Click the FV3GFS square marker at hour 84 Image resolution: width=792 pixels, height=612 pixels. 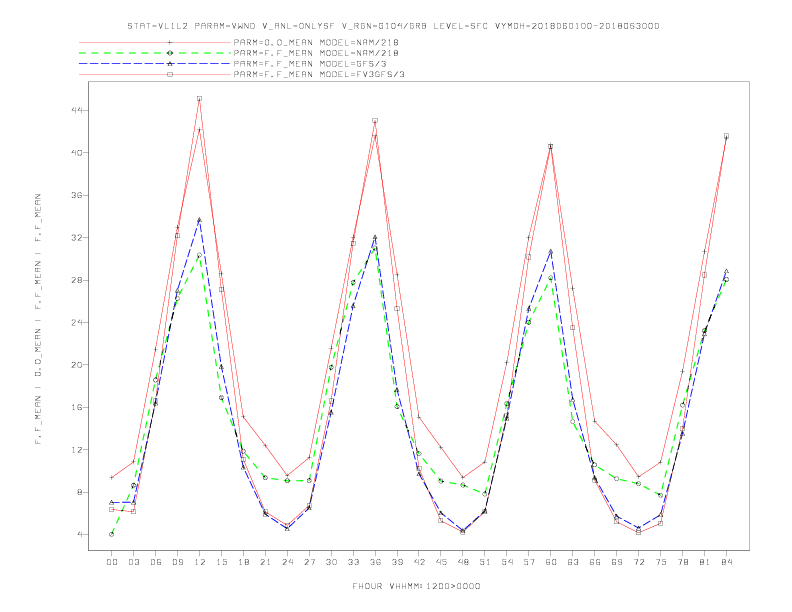[x=726, y=136]
